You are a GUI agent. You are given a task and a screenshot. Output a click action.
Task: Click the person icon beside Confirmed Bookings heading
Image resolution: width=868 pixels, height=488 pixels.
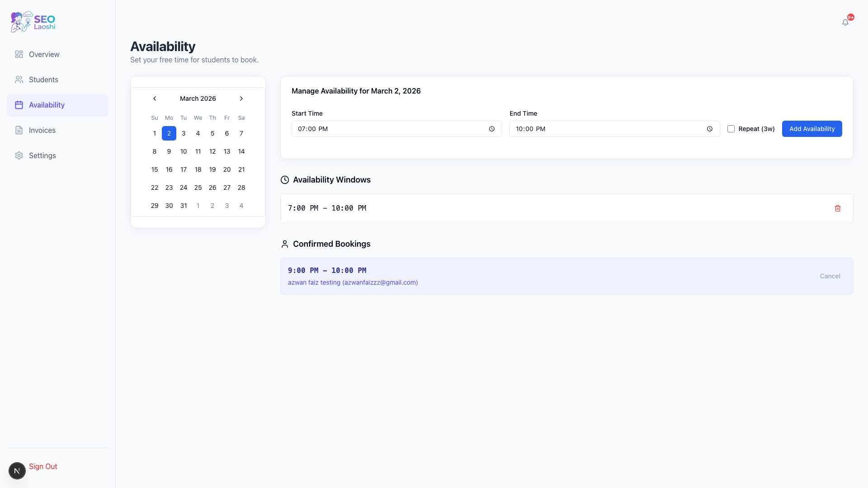[284, 244]
